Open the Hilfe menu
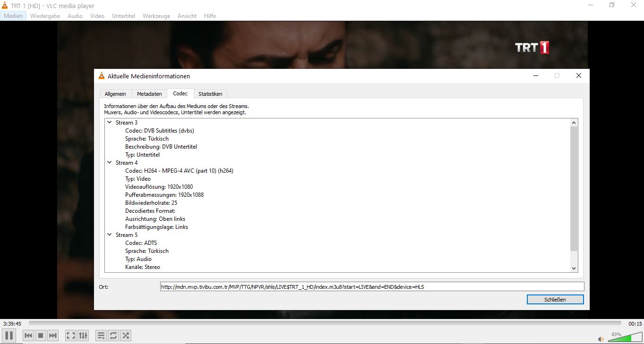The height and width of the screenshot is (344, 644). coord(210,16)
